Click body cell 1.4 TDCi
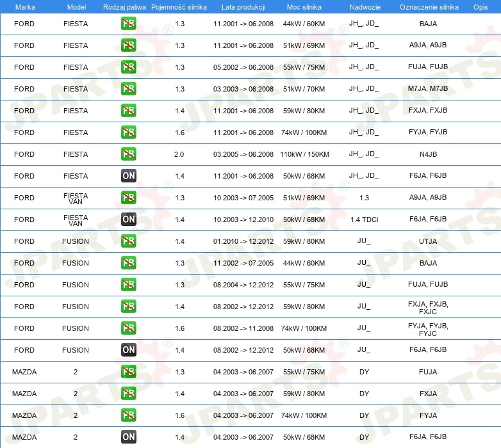501x448 pixels. point(365,220)
